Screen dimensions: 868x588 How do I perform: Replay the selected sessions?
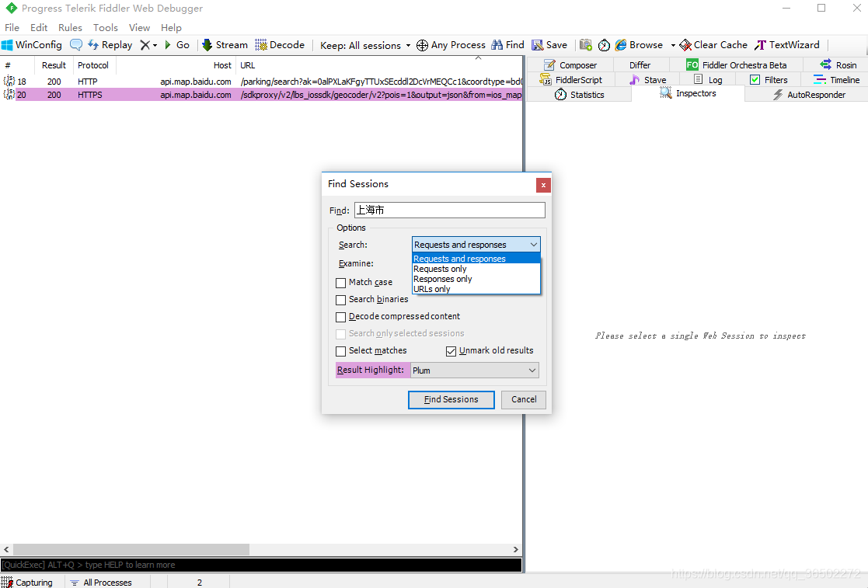coord(110,45)
